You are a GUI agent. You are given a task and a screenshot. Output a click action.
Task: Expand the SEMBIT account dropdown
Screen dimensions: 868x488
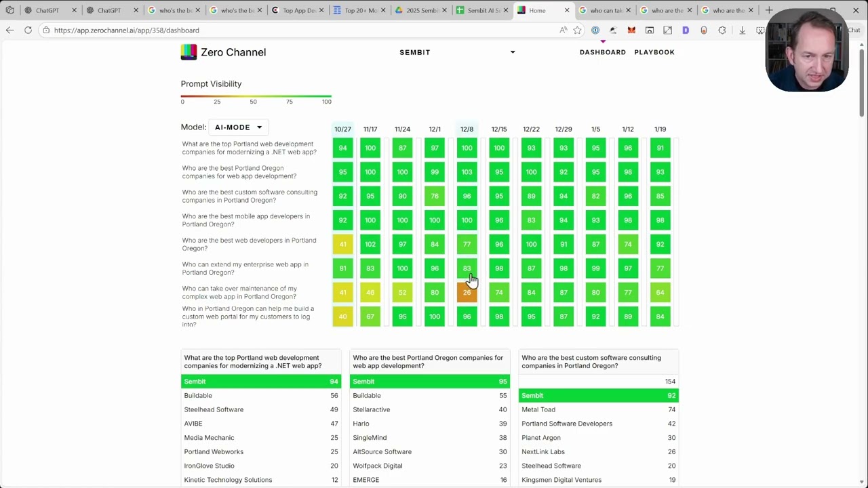pyautogui.click(x=456, y=52)
